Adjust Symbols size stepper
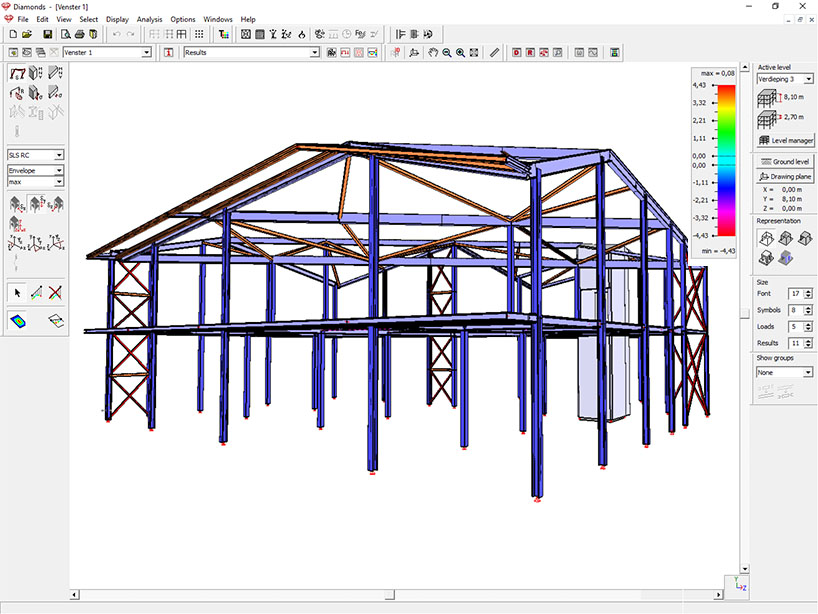This screenshot has width=818, height=614. click(x=808, y=310)
